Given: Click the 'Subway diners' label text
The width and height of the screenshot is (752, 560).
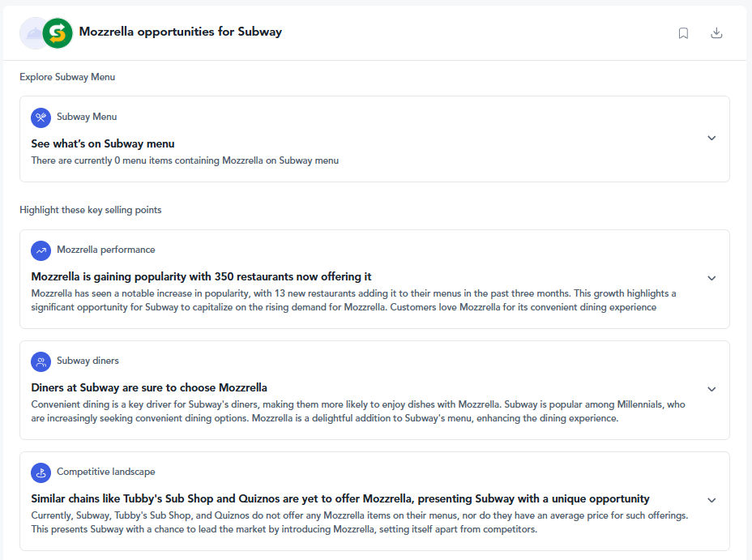Looking at the screenshot, I should (88, 361).
